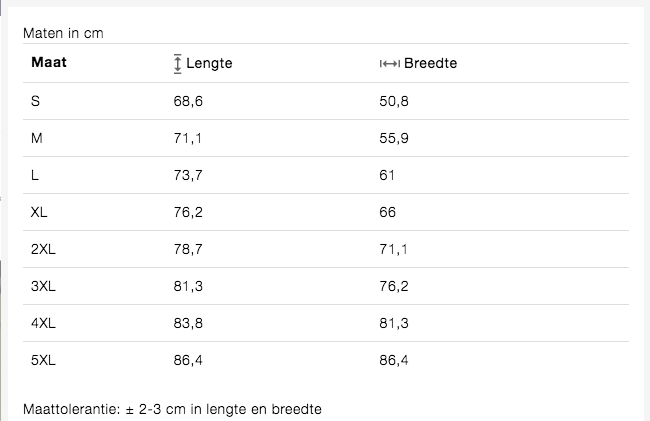650x421 pixels.
Task: Select size S in the Maat column
Action: pyautogui.click(x=36, y=101)
